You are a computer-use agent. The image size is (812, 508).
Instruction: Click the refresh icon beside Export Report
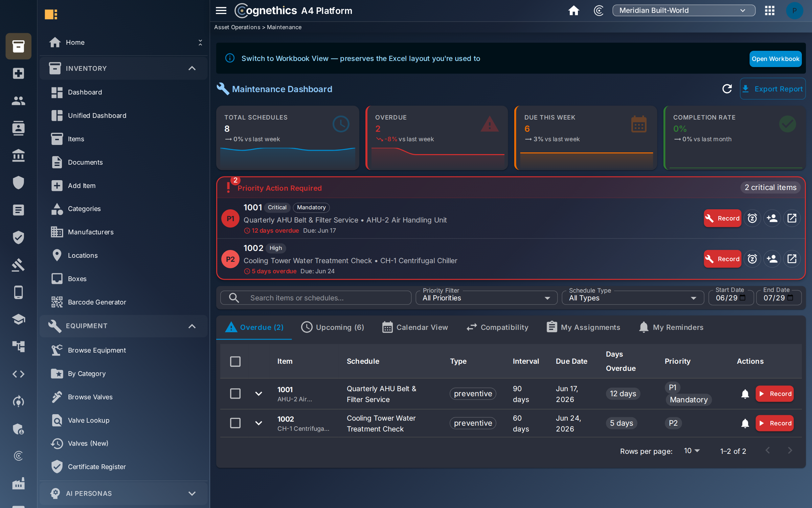(727, 89)
